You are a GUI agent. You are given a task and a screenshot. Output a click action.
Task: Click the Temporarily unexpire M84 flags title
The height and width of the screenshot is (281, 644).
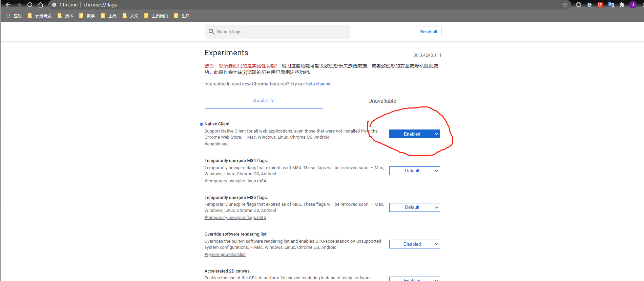pos(236,161)
